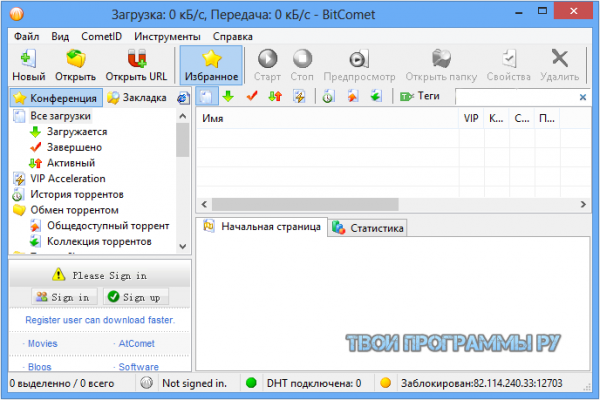
Task: Click the search input field
Action: (516, 96)
